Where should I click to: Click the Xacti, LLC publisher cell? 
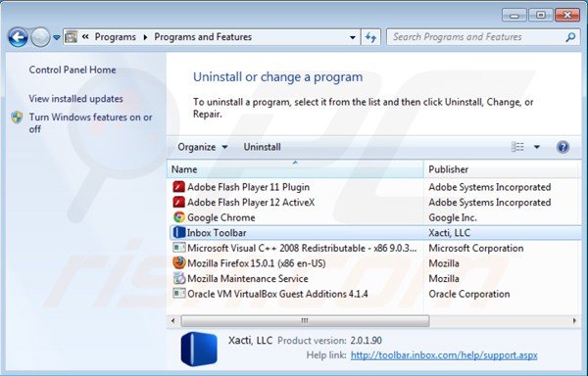[x=449, y=233]
